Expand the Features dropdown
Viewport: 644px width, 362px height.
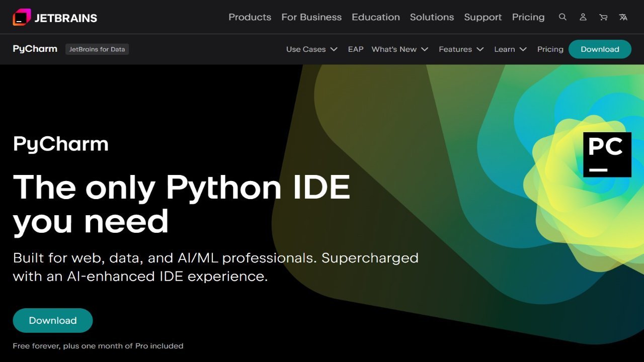pos(461,49)
